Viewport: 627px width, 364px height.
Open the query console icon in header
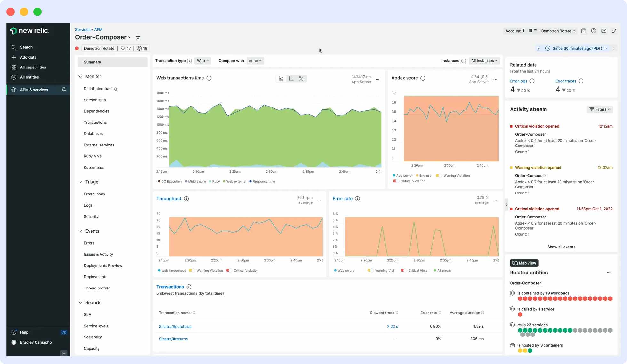click(584, 31)
